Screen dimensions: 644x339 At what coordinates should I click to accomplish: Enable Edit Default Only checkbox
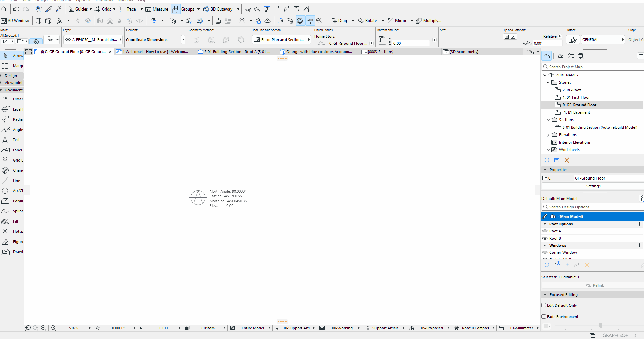click(544, 305)
